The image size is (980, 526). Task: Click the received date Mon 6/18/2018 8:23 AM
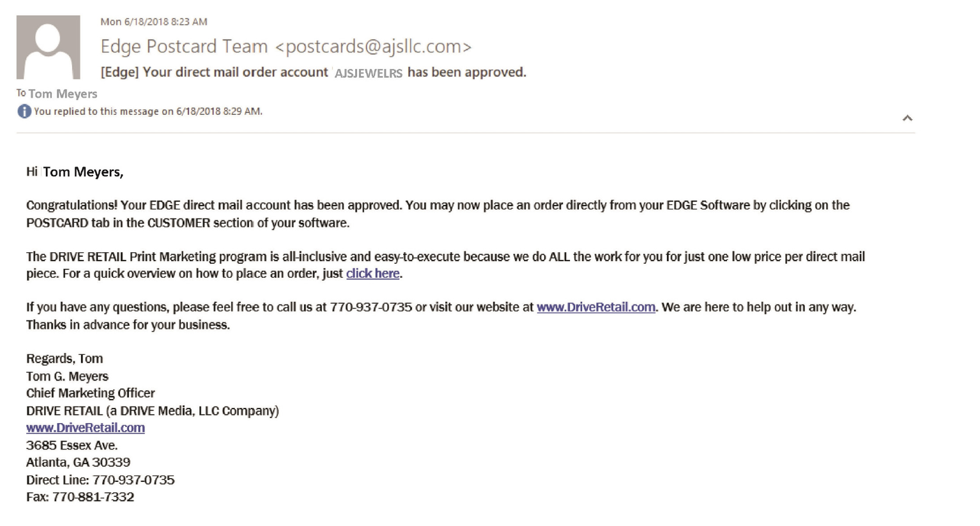154,22
